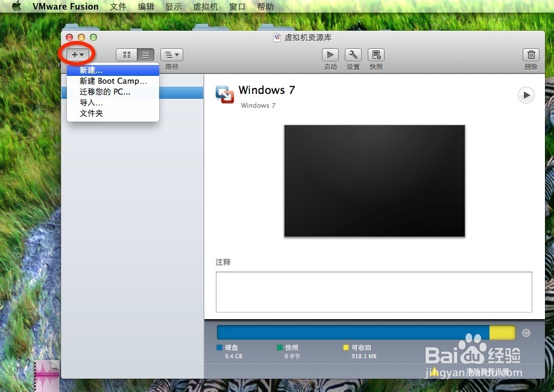
Task: Open the 路径 path dropdown
Action: 172,55
